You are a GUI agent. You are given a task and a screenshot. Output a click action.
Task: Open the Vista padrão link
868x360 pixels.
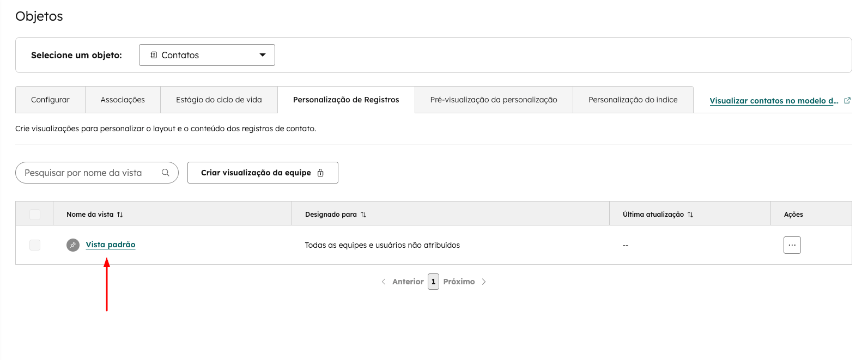pos(111,245)
